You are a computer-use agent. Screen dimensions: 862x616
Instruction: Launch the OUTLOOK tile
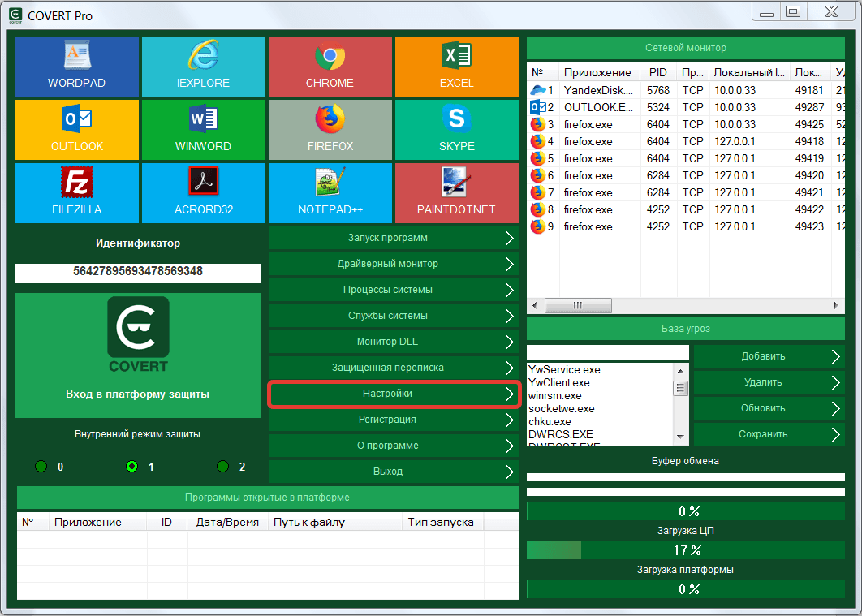click(x=77, y=130)
